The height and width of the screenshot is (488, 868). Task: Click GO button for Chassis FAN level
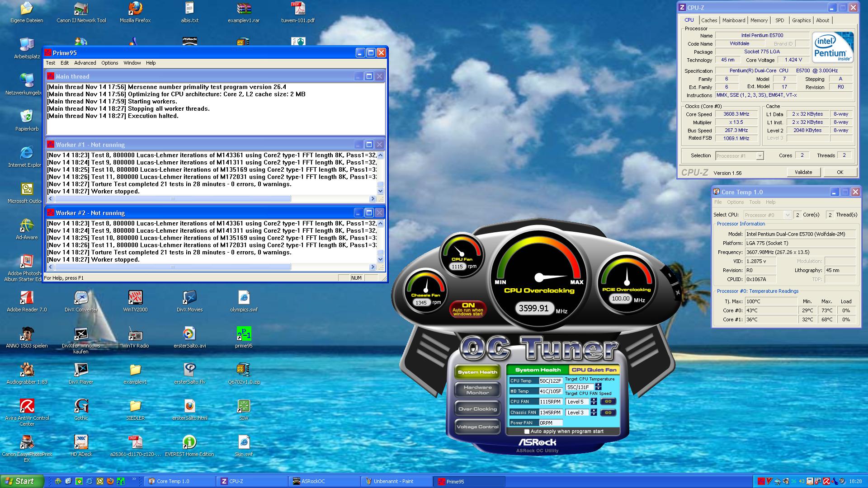pyautogui.click(x=608, y=413)
